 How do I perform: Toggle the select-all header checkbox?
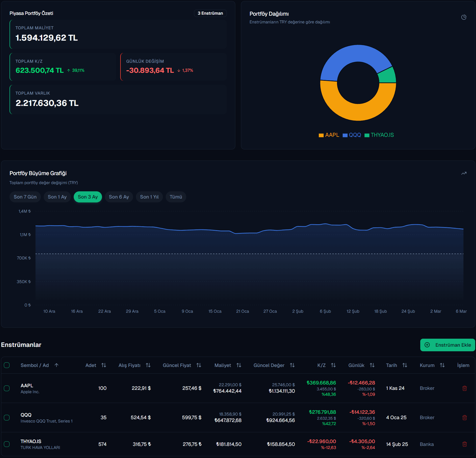point(7,365)
